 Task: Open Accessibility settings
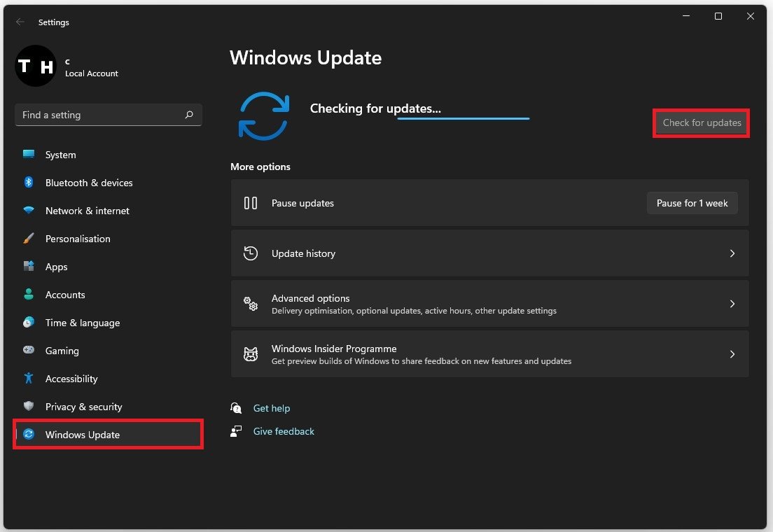click(x=108, y=379)
